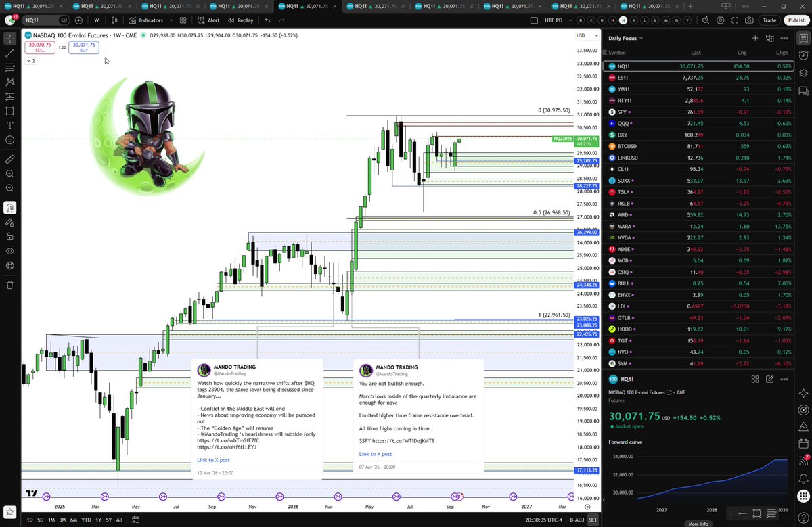Viewport: 812px width, 527px height.
Task: Select the circled Q layout button
Action: (677, 20)
